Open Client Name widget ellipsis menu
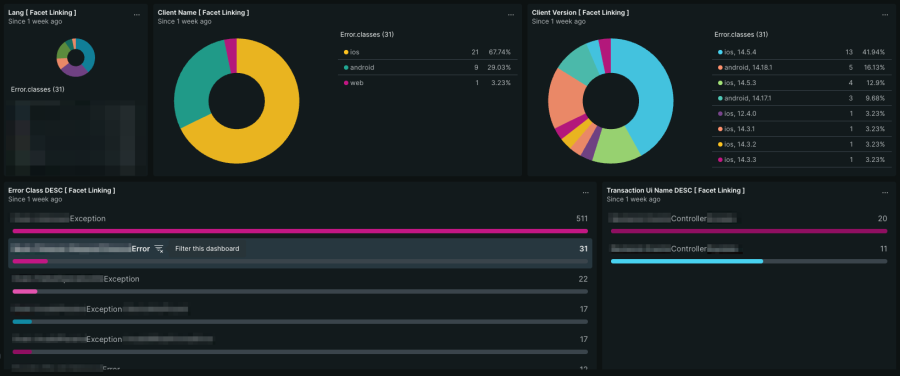 [x=511, y=15]
